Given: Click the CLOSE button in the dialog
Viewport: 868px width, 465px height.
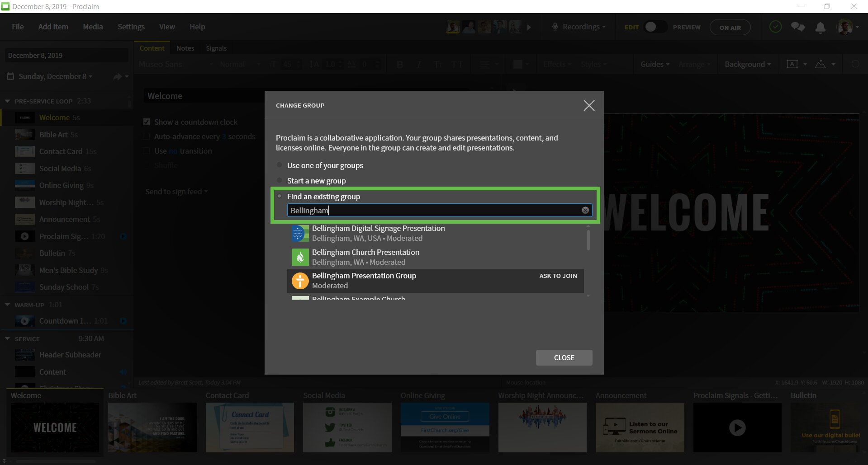Looking at the screenshot, I should [564, 357].
